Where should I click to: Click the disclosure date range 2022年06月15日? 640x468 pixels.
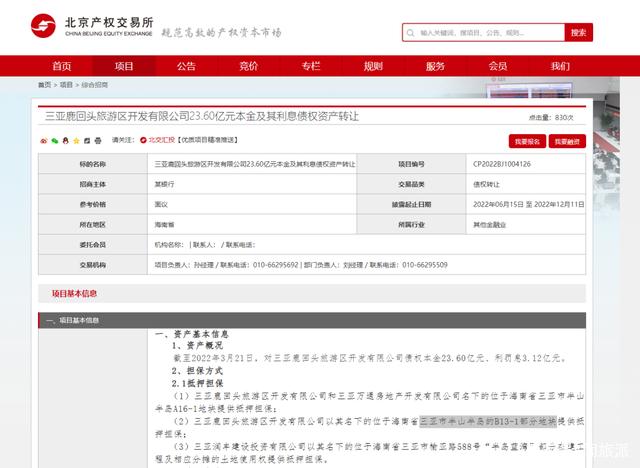pyautogui.click(x=498, y=204)
